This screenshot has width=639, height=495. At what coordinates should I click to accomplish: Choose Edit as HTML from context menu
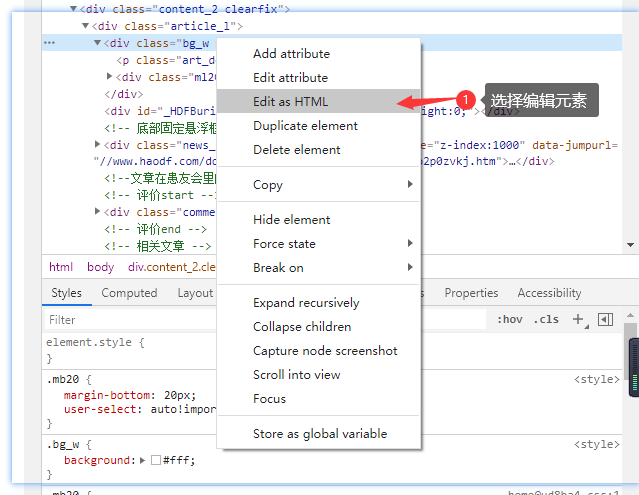290,101
